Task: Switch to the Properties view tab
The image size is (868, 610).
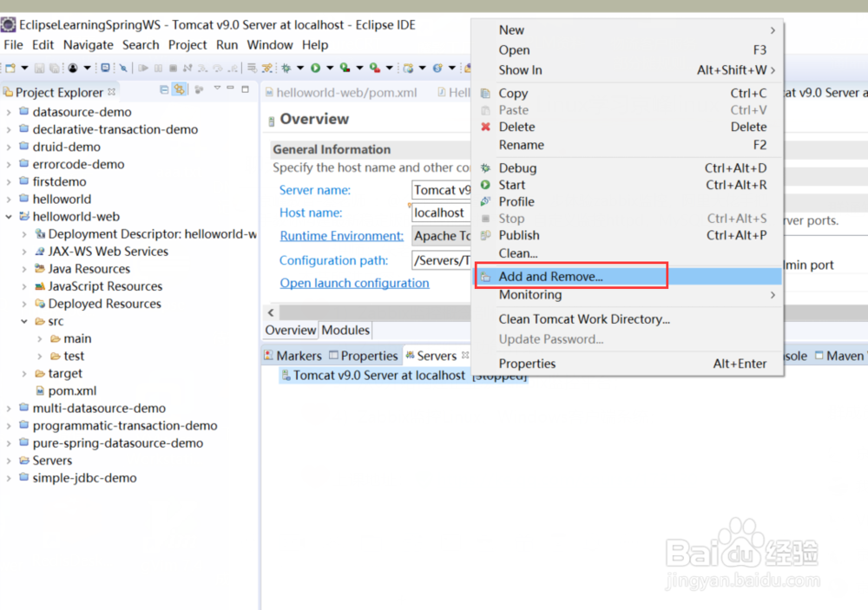Action: tap(363, 356)
